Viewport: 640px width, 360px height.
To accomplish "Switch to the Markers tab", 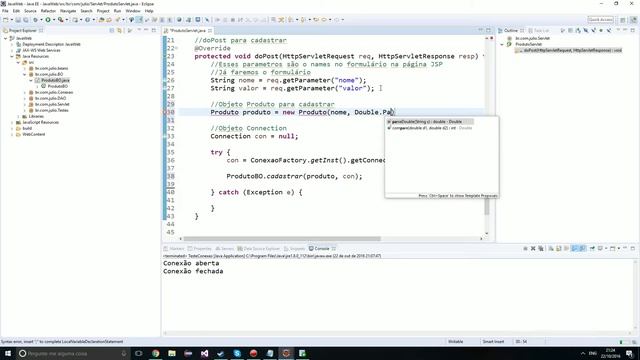I will click(x=174, y=249).
